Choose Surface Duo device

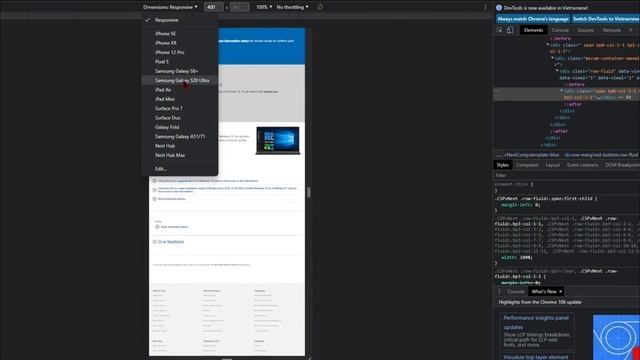click(x=180, y=118)
